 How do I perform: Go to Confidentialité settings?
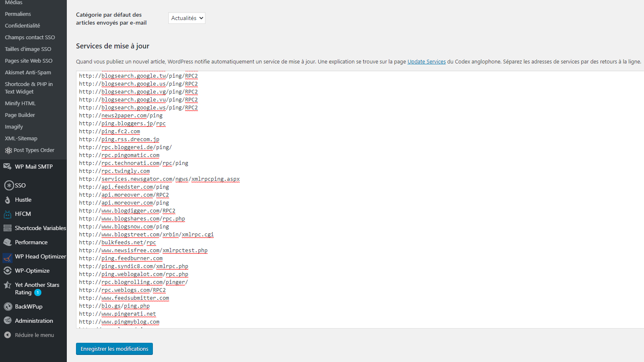[23, 25]
